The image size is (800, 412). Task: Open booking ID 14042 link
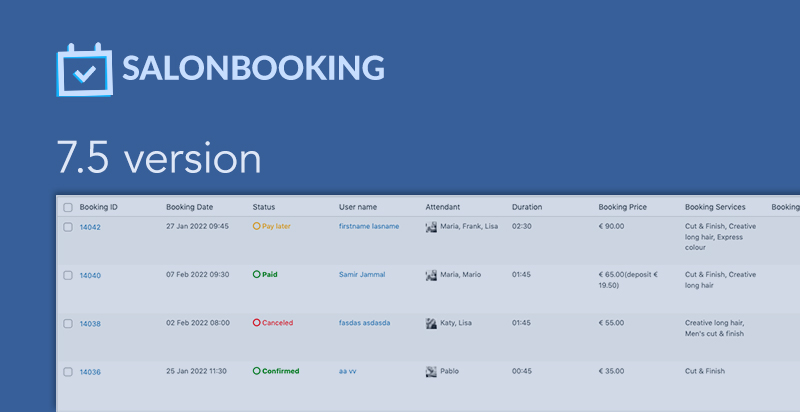pos(90,227)
